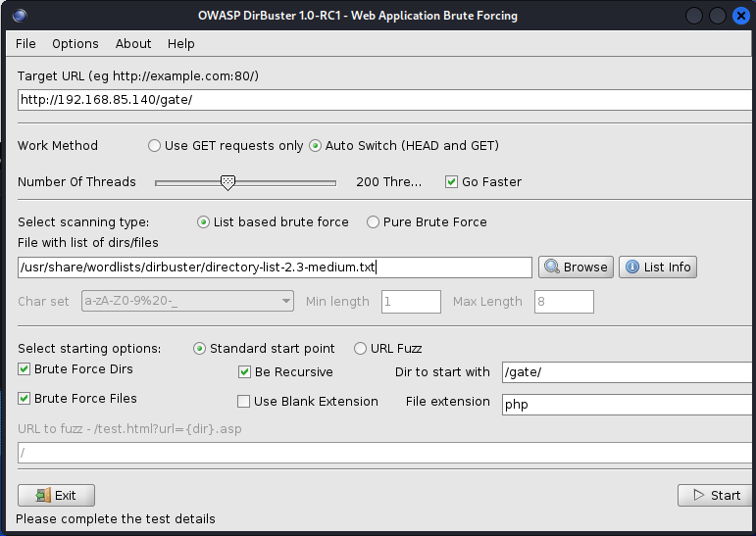
Task: Click the Number Of Threads slider handle
Action: pyautogui.click(x=227, y=181)
